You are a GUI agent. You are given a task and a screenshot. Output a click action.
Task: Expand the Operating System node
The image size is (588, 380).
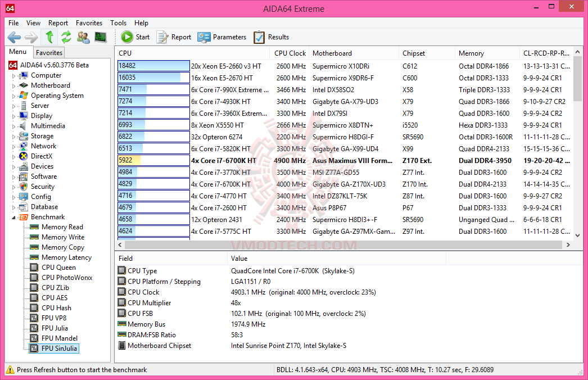tap(14, 96)
